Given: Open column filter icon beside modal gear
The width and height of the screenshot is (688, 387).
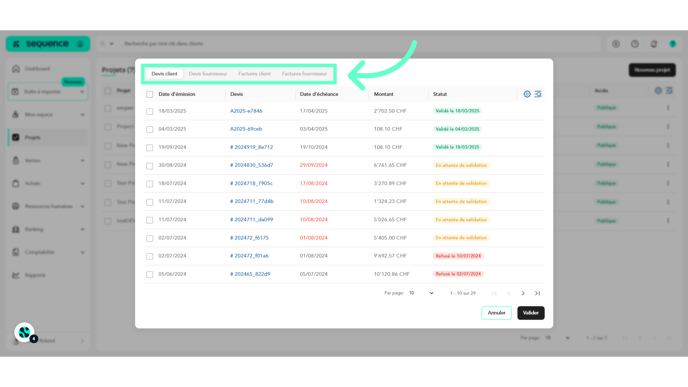Looking at the screenshot, I should pos(538,94).
